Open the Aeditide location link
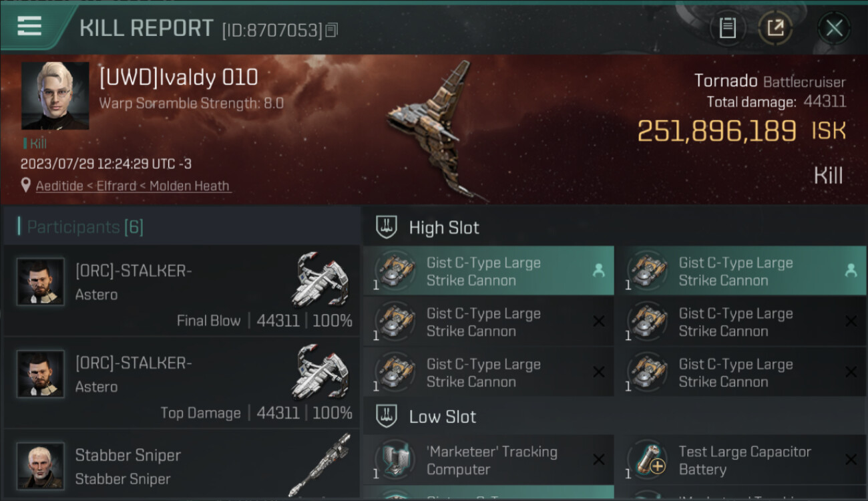This screenshot has width=868, height=501. tap(60, 186)
